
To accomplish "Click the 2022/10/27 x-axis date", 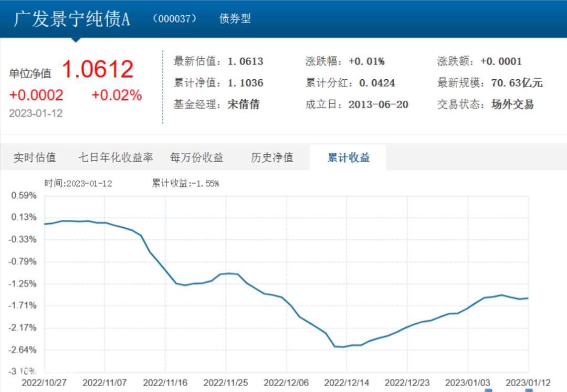I will [44, 383].
